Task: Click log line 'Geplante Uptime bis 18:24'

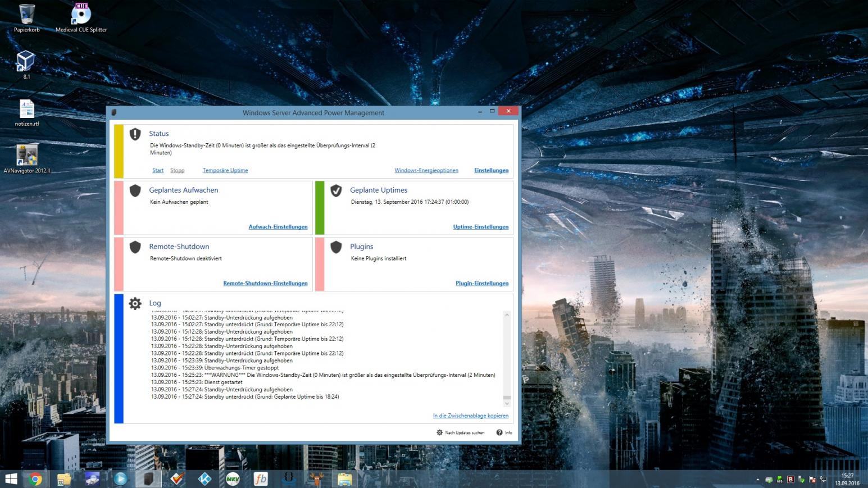Action: coord(245,396)
